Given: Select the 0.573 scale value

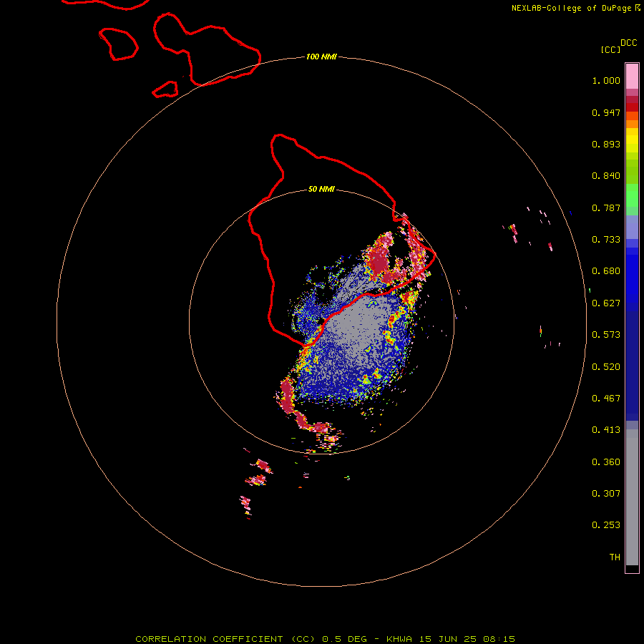Looking at the screenshot, I should coord(606,335).
